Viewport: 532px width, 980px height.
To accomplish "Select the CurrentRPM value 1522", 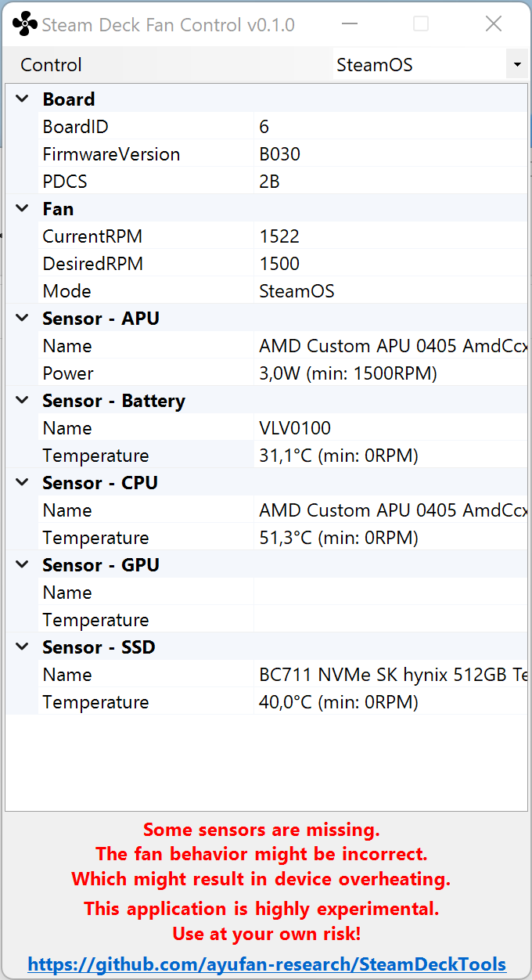I will point(279,236).
